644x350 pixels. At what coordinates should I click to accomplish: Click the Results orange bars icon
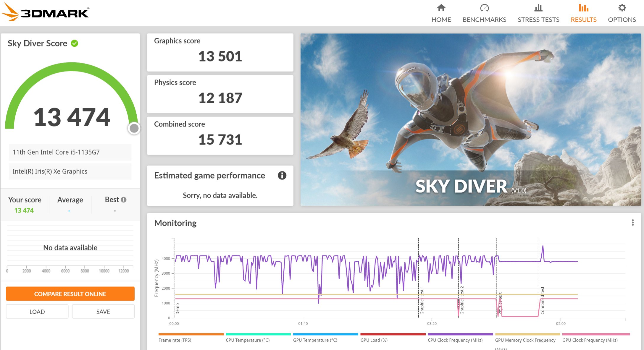(x=583, y=8)
